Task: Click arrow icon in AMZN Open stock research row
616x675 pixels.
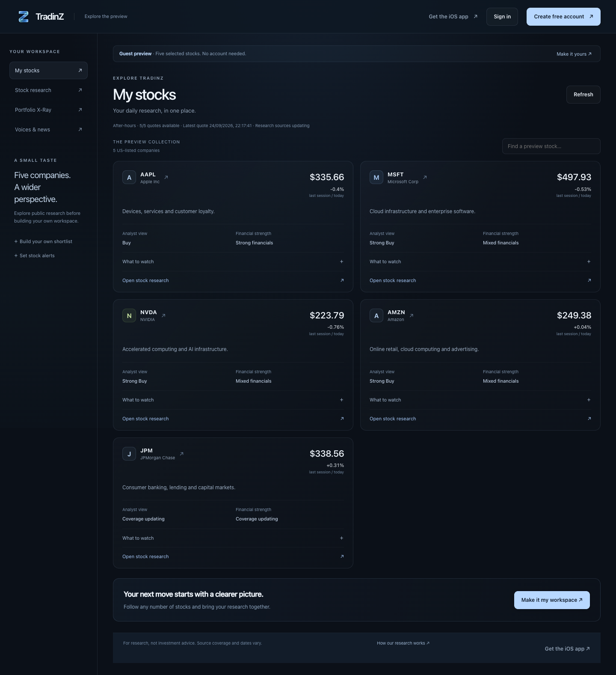Action: (589, 419)
